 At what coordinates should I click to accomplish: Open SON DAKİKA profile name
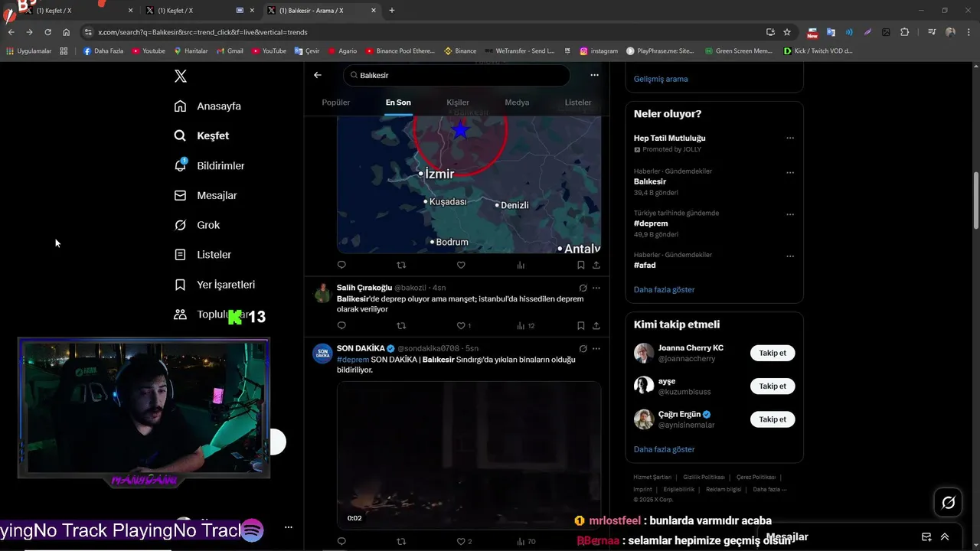coord(361,348)
